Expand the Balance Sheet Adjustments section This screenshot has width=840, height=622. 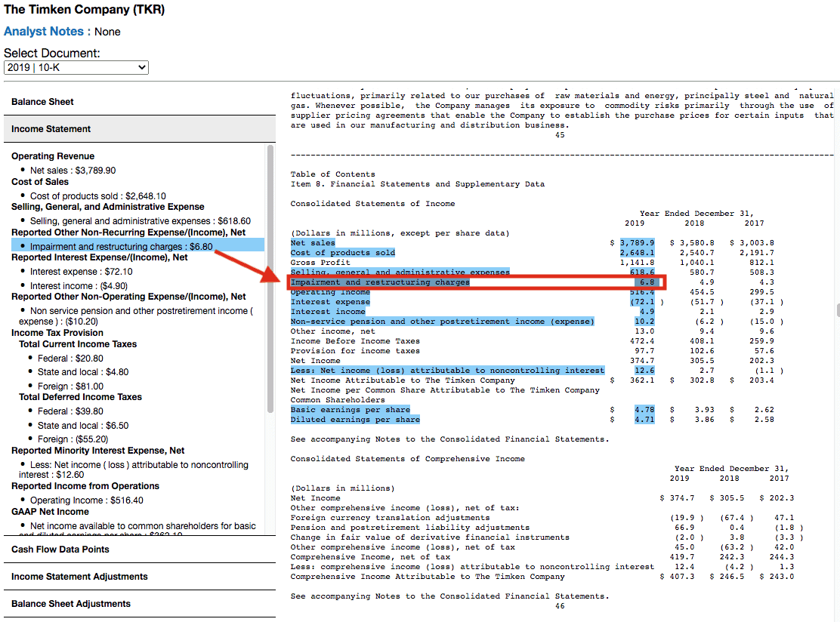click(x=139, y=604)
